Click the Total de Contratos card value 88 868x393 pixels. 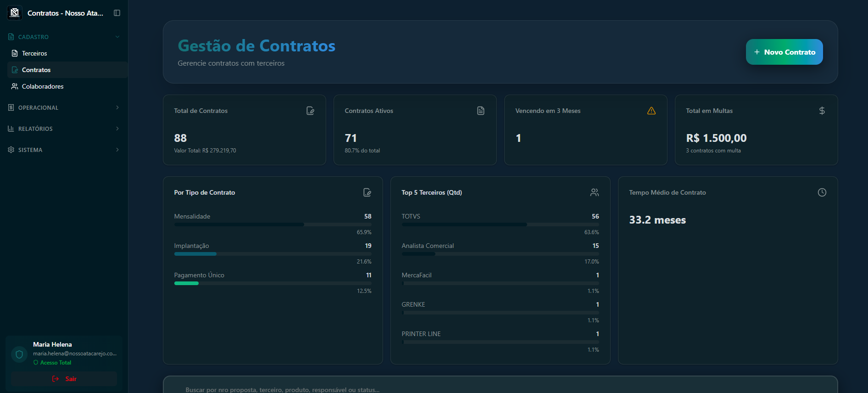pos(180,138)
